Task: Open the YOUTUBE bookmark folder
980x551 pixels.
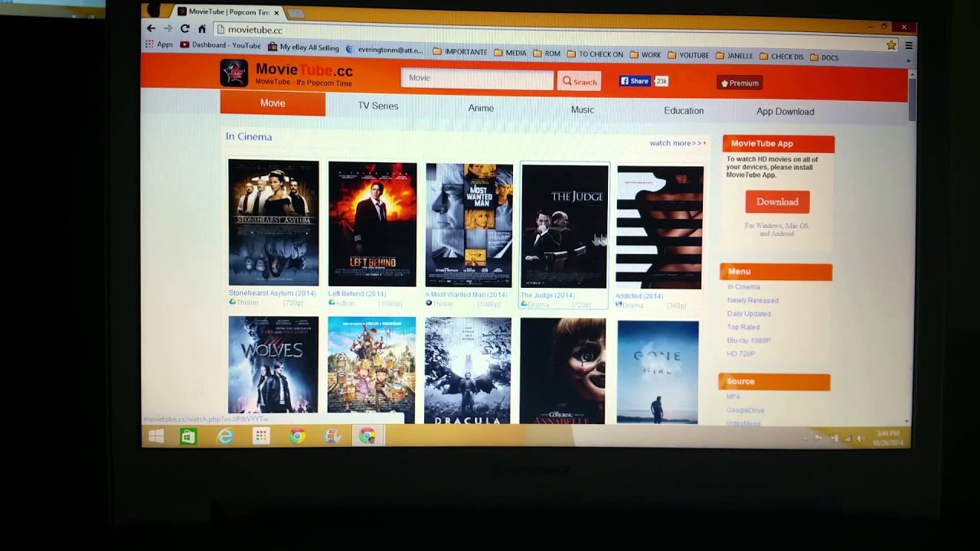Action: [688, 55]
